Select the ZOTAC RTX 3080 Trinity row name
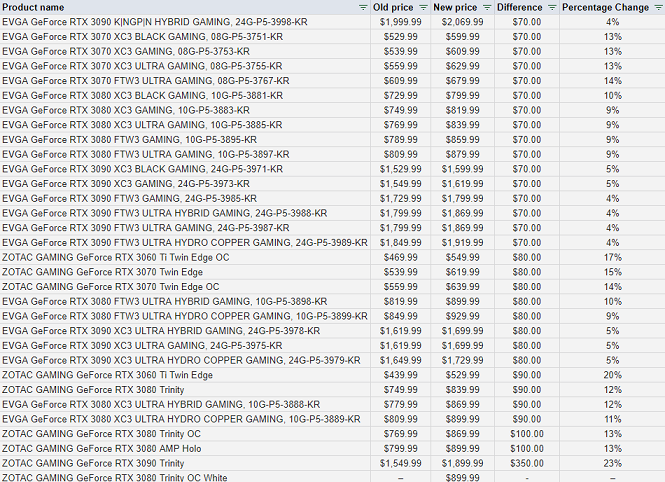The width and height of the screenshot is (665, 482). (x=93, y=390)
